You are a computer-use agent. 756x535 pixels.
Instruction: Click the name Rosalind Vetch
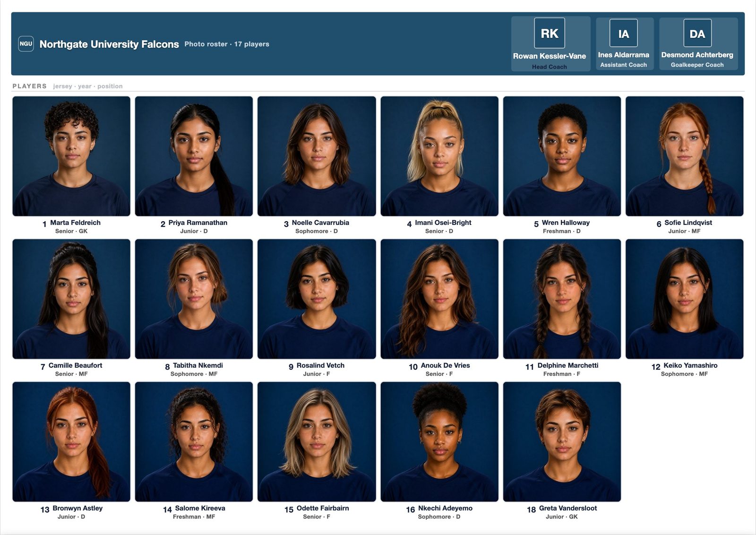click(x=320, y=365)
